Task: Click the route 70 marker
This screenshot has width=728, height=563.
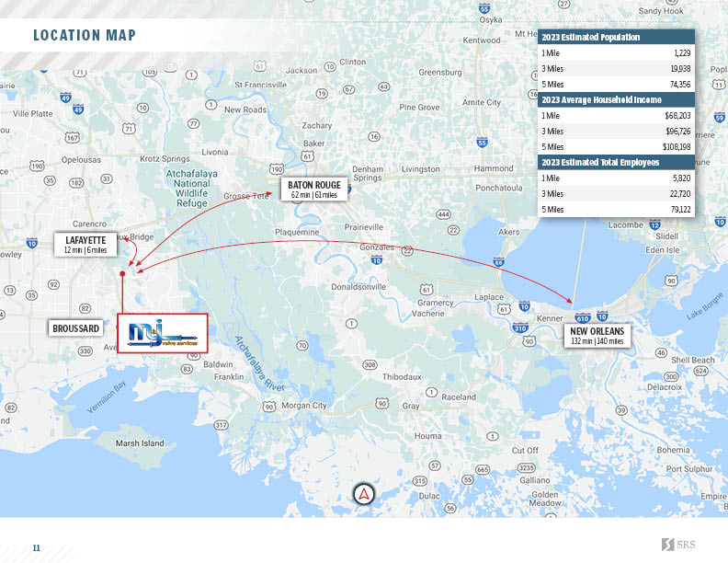Action: tap(302, 345)
